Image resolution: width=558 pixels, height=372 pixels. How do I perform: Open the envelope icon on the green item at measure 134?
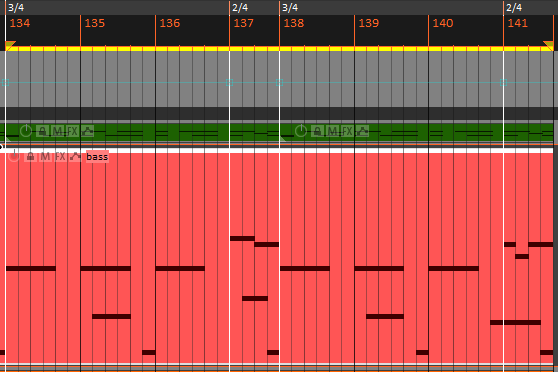click(x=88, y=131)
